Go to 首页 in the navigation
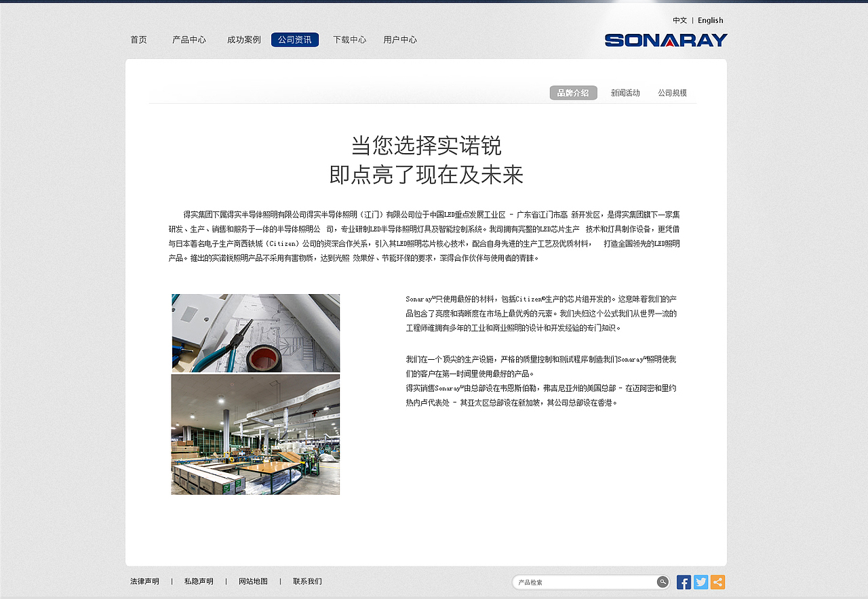868x599 pixels. pos(138,40)
